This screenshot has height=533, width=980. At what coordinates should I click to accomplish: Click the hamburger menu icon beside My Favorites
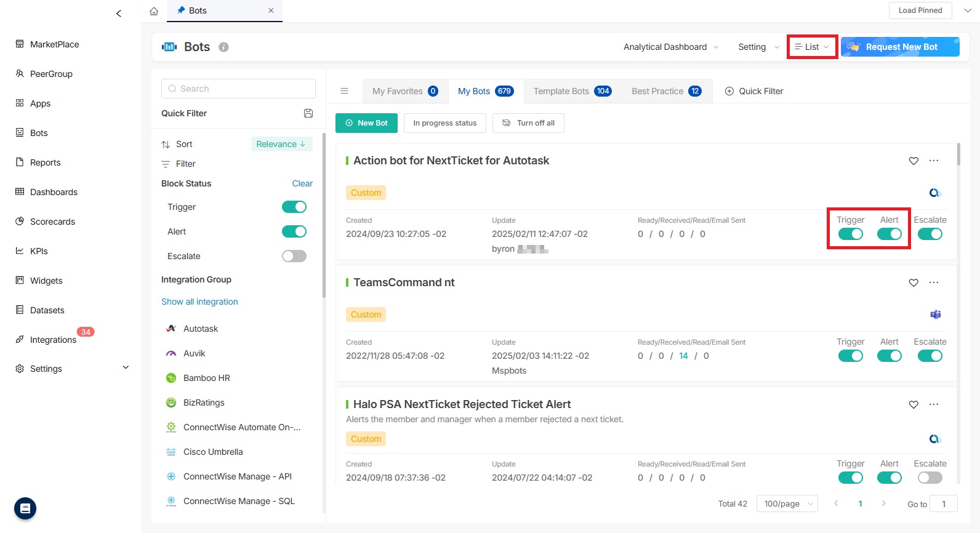345,91
